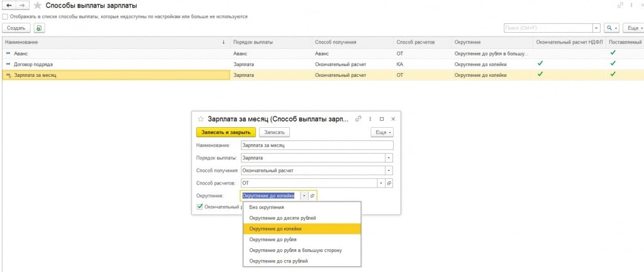Choose "Округление до рубля в большую сторону"

[295, 250]
